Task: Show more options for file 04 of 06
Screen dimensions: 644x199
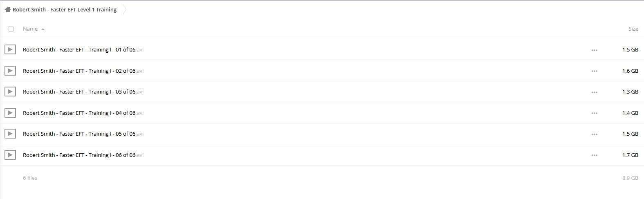Action: click(594, 113)
